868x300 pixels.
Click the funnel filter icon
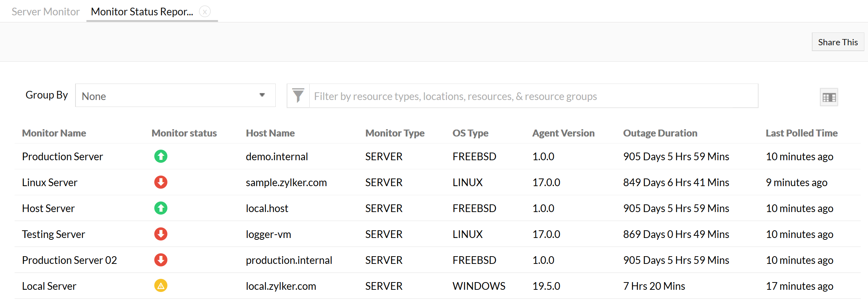(x=298, y=96)
